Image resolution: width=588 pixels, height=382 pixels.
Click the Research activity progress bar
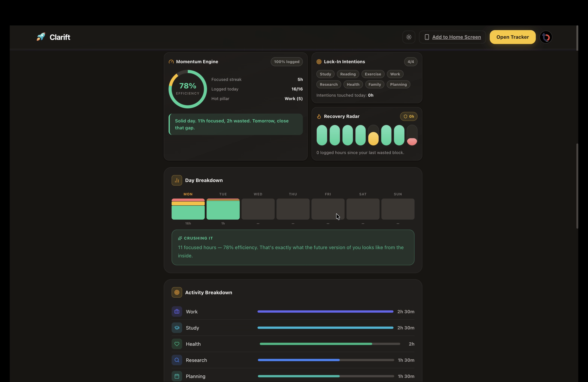(326, 360)
